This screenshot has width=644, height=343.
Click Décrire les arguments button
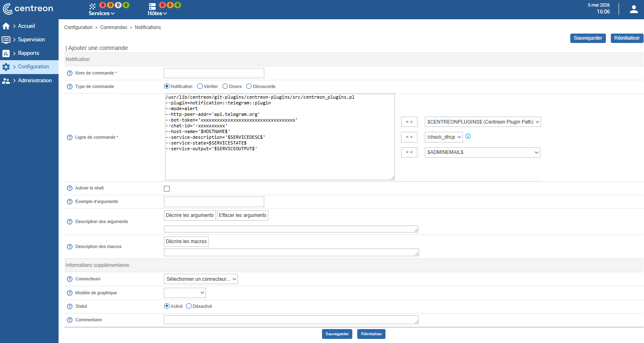190,215
